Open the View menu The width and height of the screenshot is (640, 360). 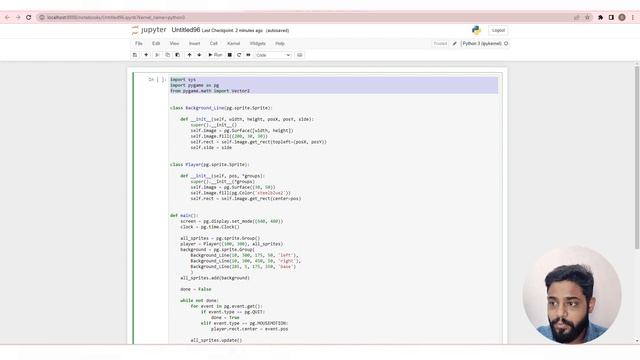point(174,43)
